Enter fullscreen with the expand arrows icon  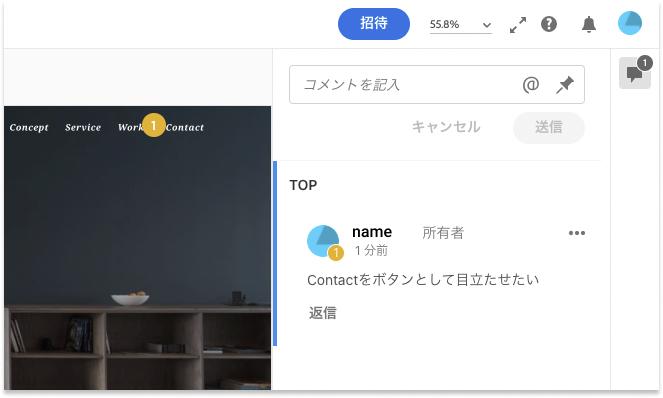(x=518, y=25)
